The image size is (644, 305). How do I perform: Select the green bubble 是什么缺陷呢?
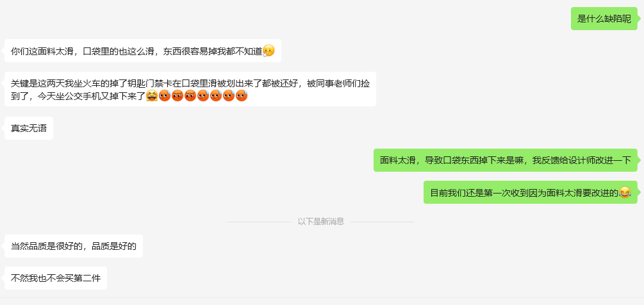604,19
